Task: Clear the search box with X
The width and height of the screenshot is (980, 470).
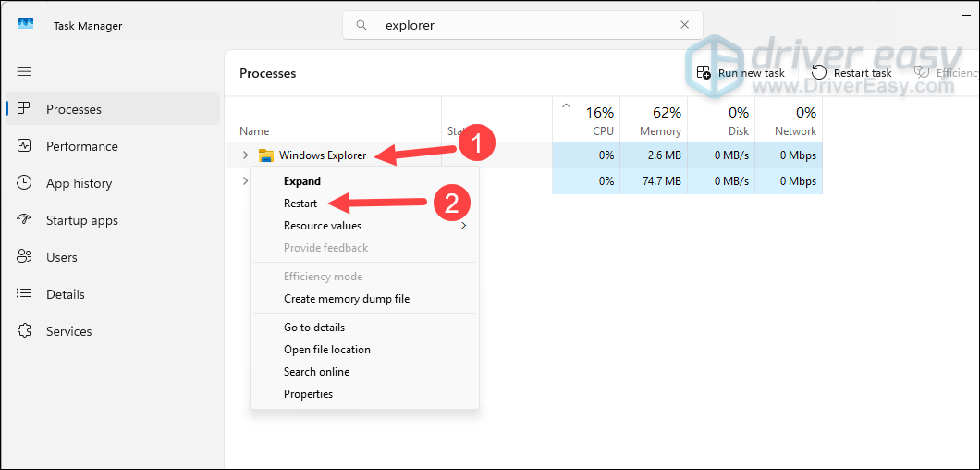Action: 684,25
